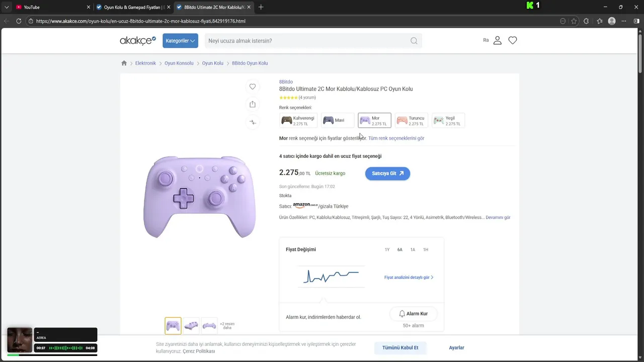Open the favorites heart in header
Viewport: 644px width, 362px height.
tap(513, 40)
